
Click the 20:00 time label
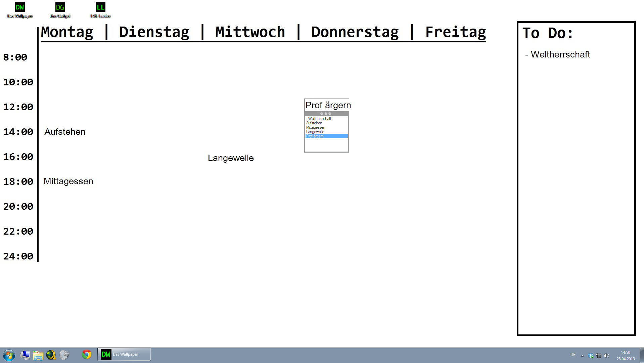[18, 206]
